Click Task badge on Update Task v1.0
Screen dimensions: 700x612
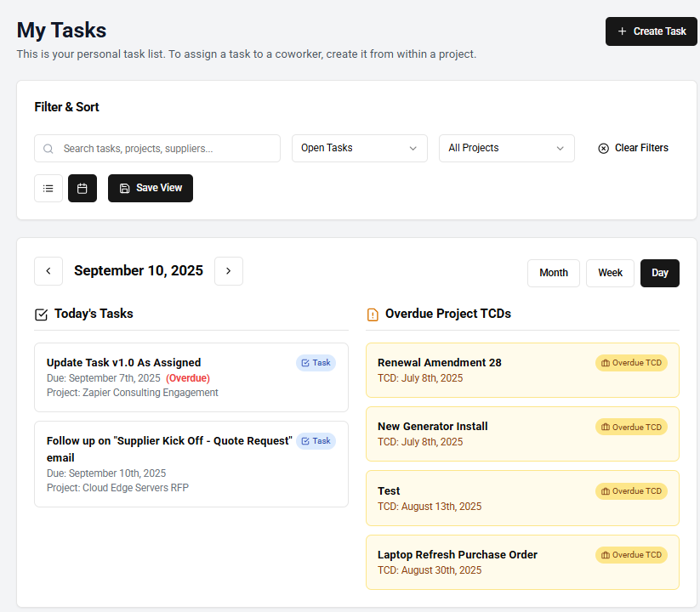(x=316, y=363)
